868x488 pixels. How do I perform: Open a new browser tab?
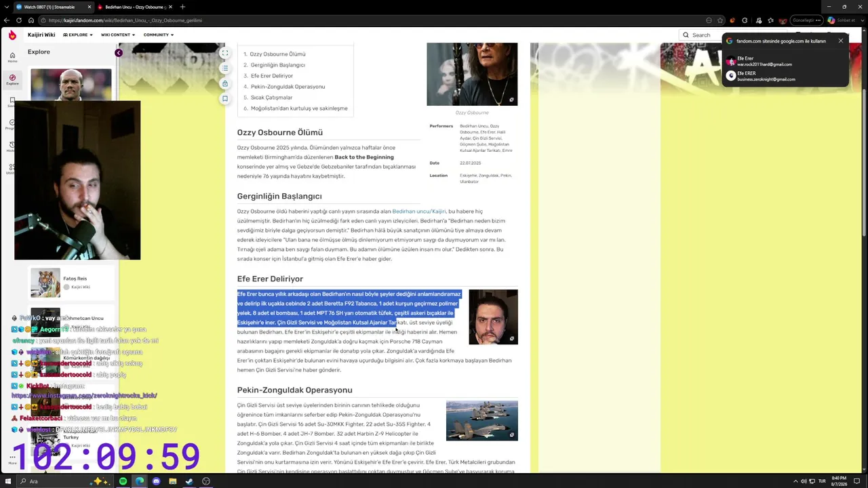click(182, 7)
